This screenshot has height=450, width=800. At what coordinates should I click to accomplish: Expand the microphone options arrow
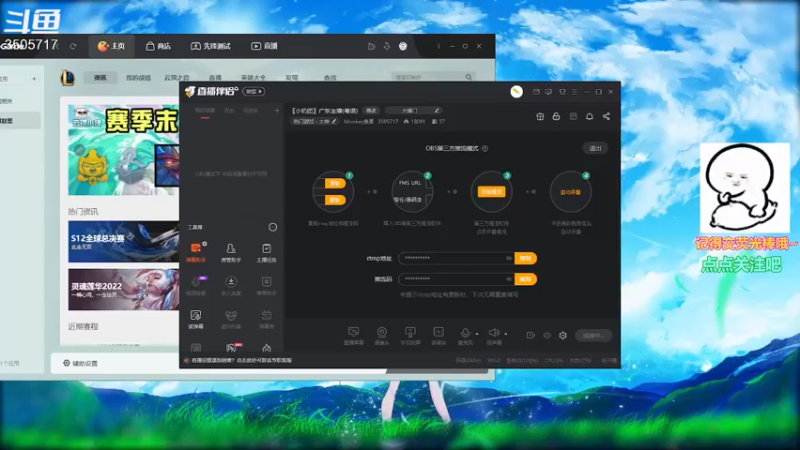(477, 334)
